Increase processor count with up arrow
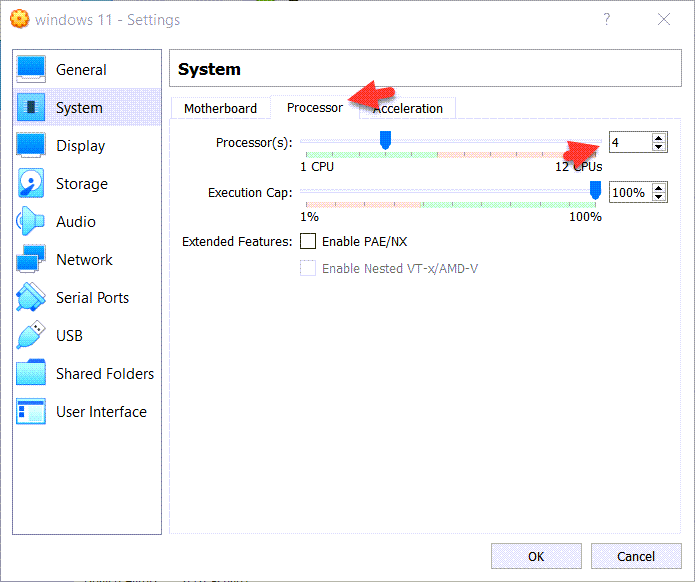The width and height of the screenshot is (695, 582). (658, 138)
